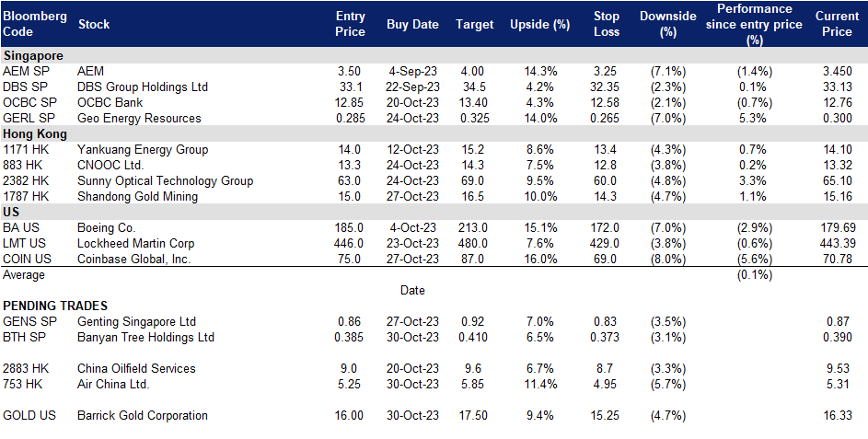This screenshot has height=439, width=868.
Task: Select the Hong Kong section row label
Action: 36,134
